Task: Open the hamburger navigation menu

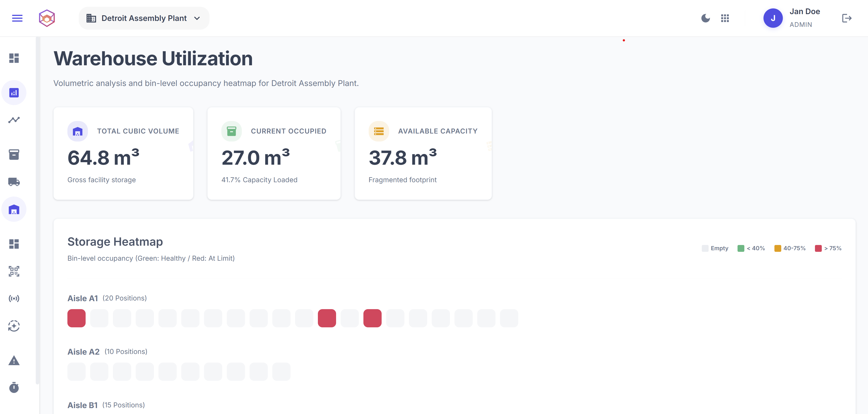Action: pos(17,18)
